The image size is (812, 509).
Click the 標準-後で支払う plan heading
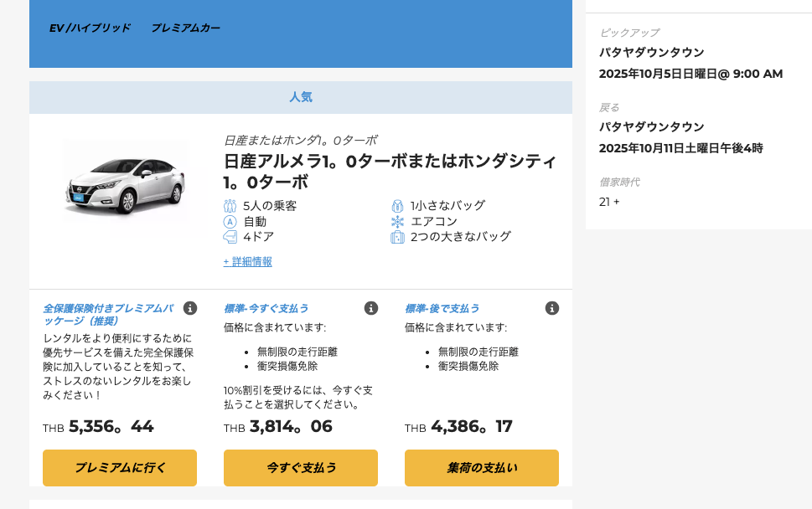pyautogui.click(x=442, y=308)
